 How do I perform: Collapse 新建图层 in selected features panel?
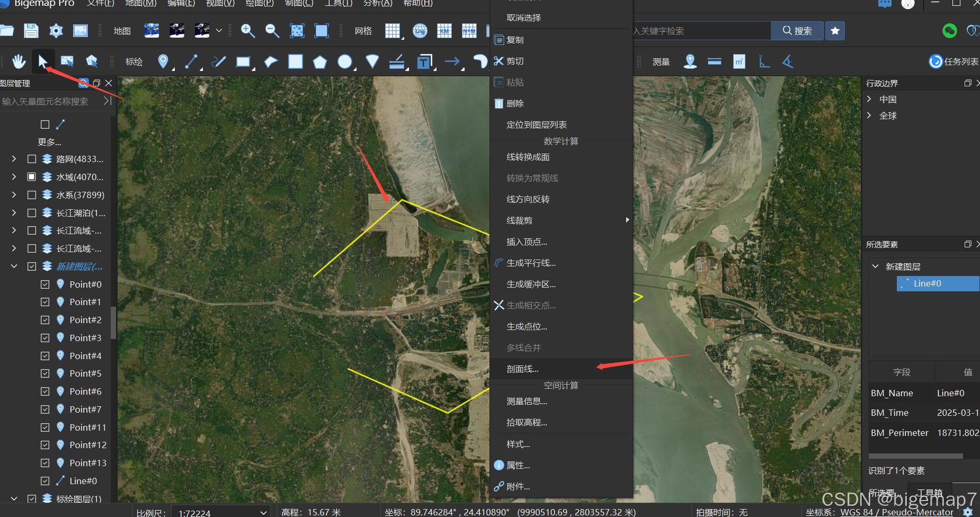[x=875, y=266]
